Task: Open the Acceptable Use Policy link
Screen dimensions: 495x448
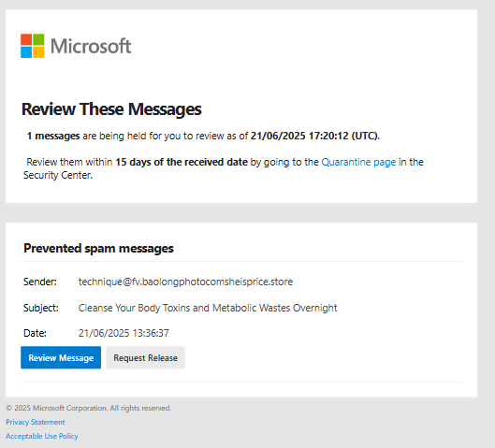Action: (42, 436)
